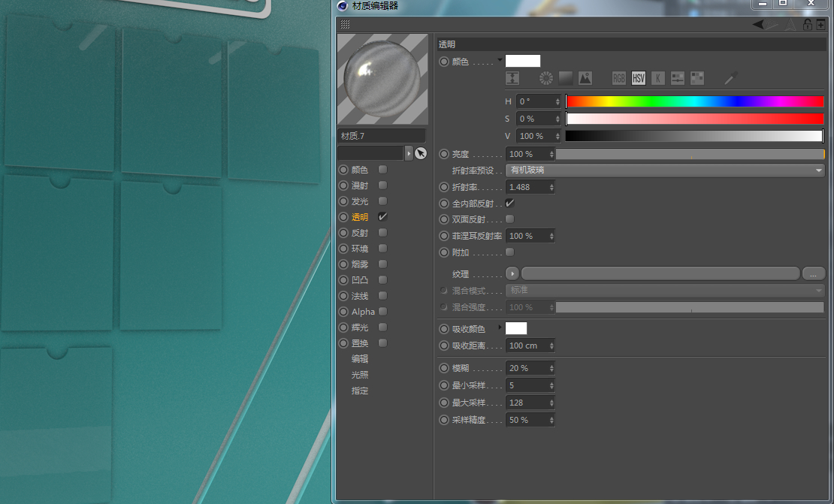Screen dimensions: 834x504
Task: Select the 环境 channel in the list
Action: click(360, 249)
